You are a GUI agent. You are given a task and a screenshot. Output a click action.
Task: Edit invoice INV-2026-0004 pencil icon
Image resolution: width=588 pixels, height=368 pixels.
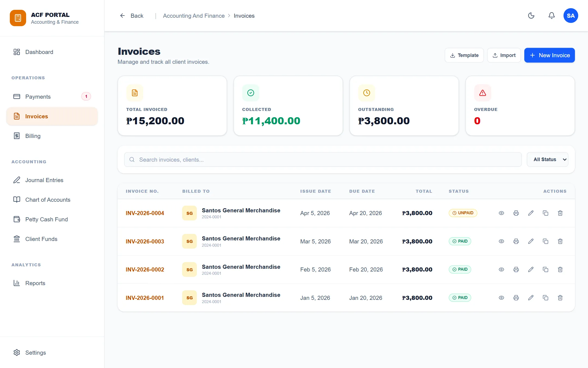click(x=531, y=213)
